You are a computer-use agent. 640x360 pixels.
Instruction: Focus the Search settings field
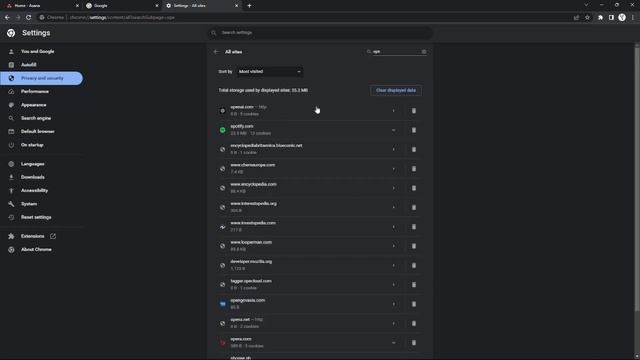pyautogui.click(x=320, y=33)
